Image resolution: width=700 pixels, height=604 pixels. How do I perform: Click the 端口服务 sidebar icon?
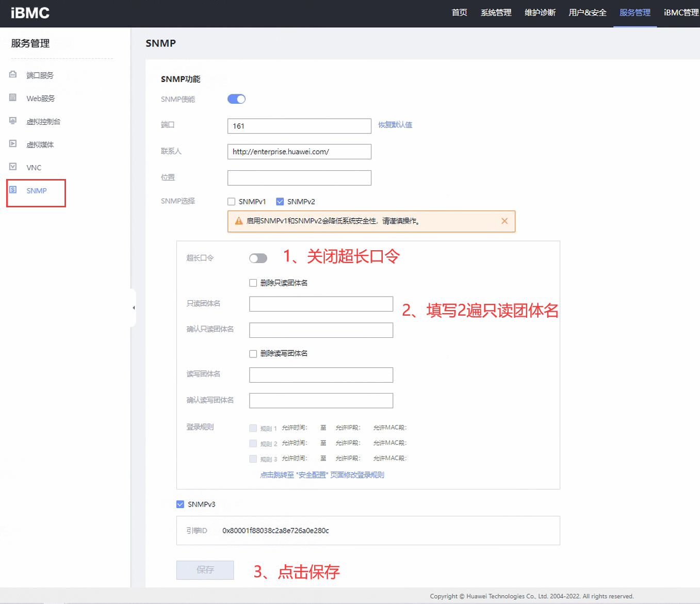(13, 75)
